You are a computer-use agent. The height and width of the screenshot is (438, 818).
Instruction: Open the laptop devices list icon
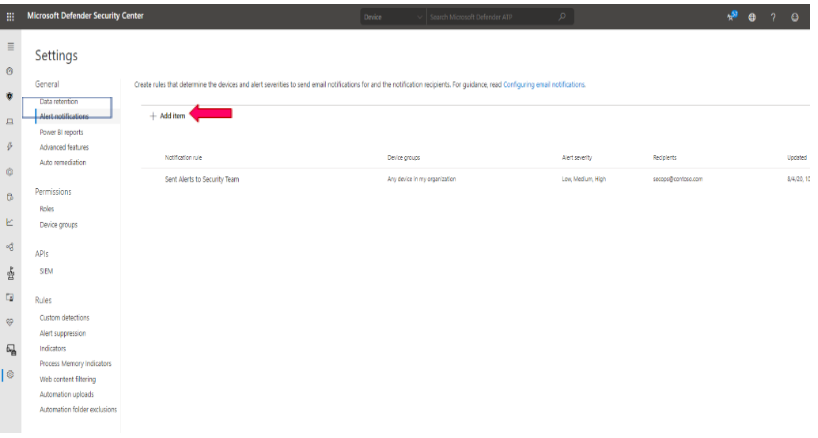[x=10, y=121]
